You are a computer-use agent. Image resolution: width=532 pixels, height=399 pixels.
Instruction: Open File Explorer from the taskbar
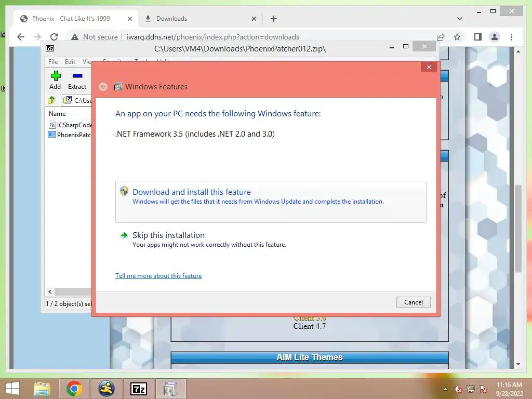click(x=42, y=389)
